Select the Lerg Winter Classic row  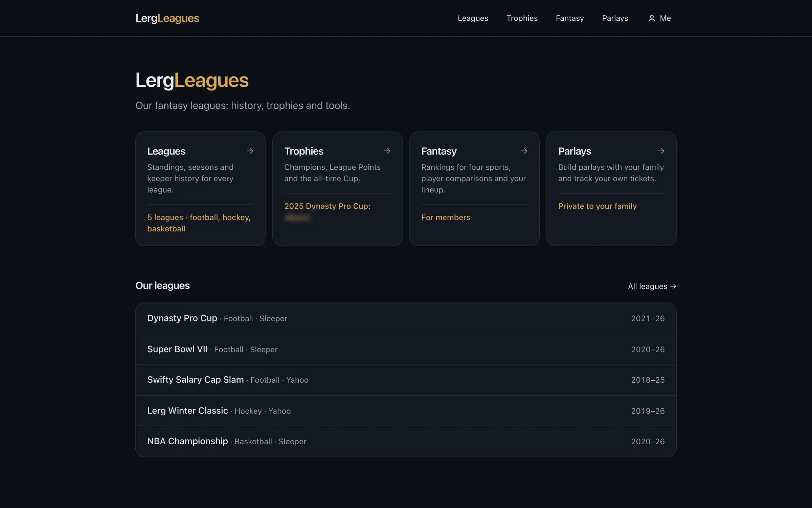406,411
